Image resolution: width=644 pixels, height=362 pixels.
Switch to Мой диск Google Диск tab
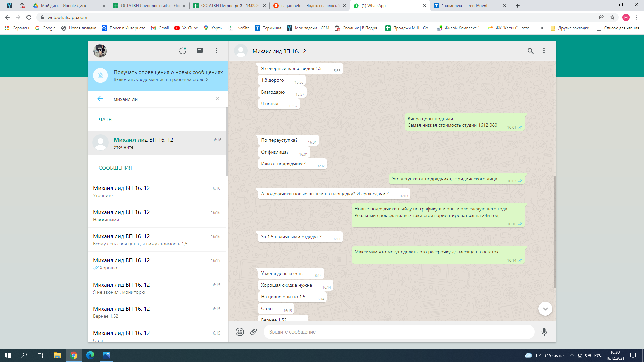click(68, 6)
